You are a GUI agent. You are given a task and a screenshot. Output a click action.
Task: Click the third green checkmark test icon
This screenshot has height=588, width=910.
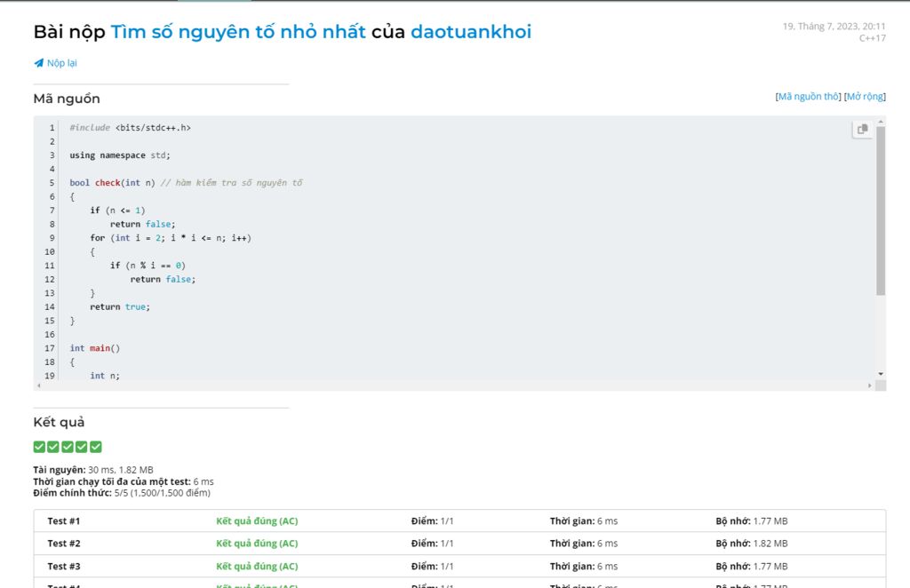68,447
